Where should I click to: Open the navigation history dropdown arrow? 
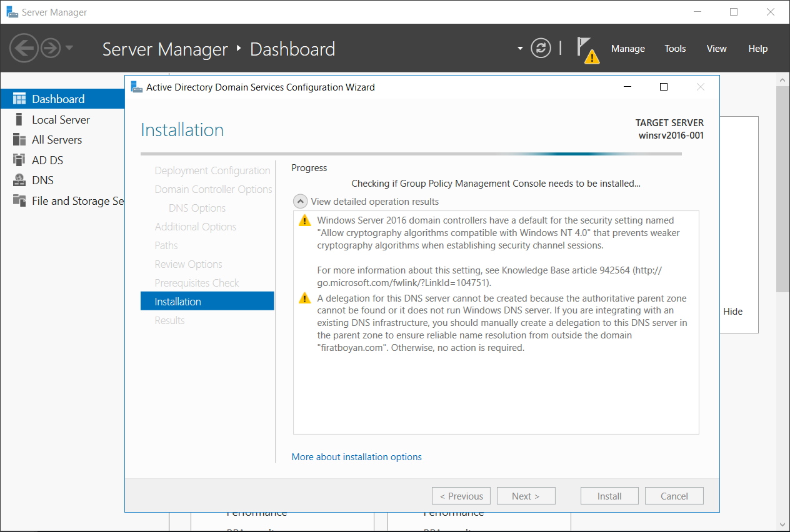pos(69,48)
